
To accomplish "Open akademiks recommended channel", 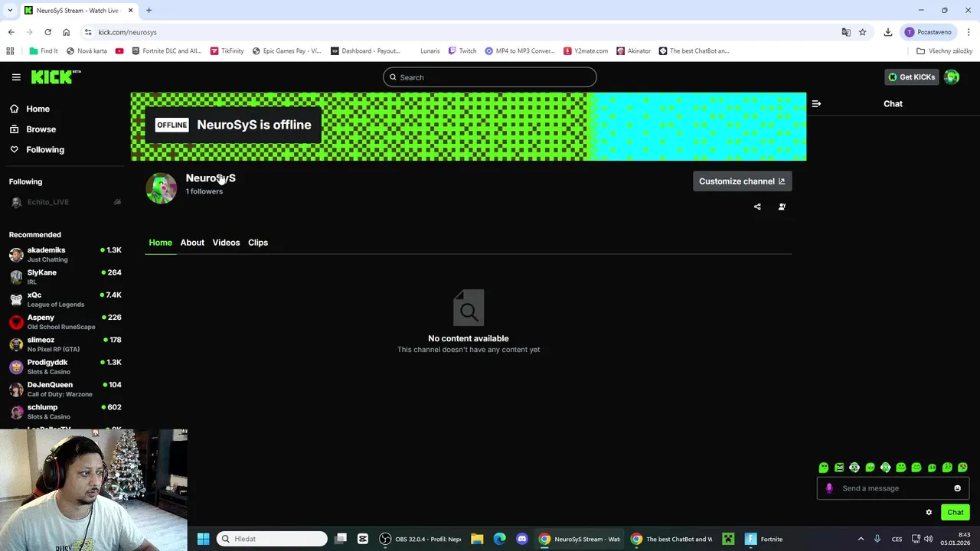I will click(x=65, y=254).
